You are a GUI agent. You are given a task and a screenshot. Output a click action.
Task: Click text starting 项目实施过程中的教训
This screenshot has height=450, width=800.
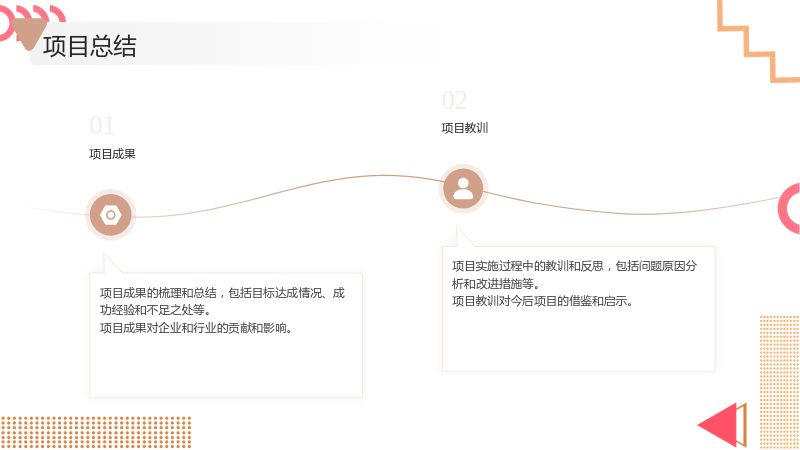574,274
